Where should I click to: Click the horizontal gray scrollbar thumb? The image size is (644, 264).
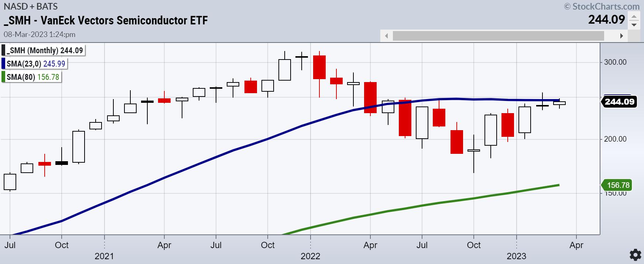[498, 36]
